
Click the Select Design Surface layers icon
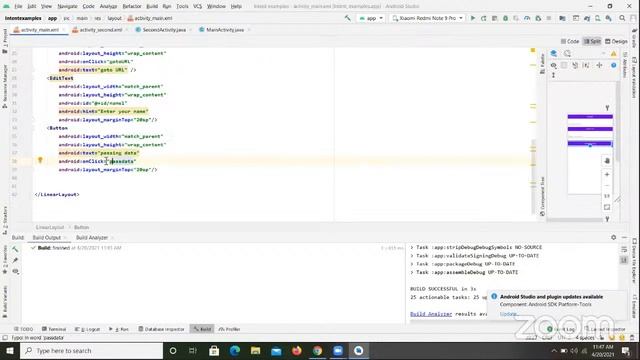pos(554,53)
